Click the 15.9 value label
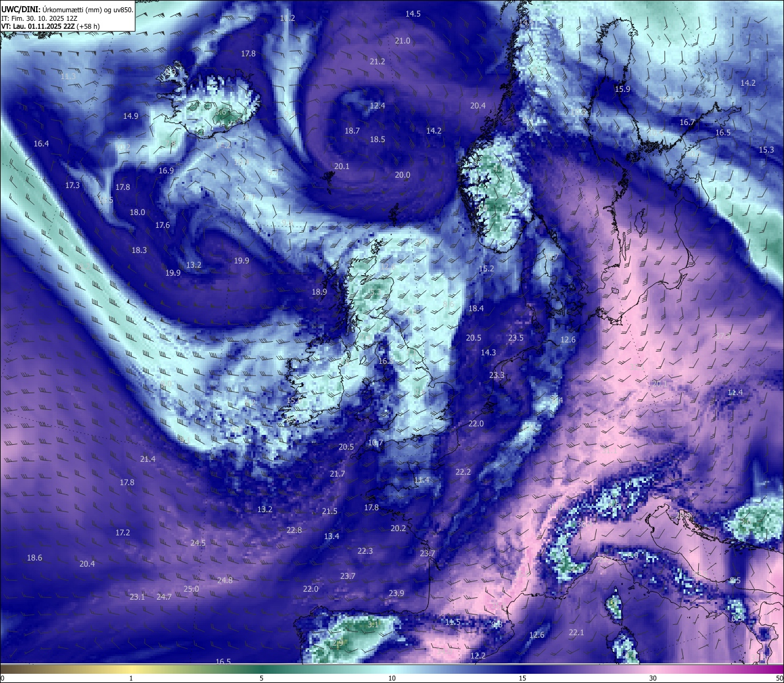Viewport: 784px width, 683px height. (x=622, y=89)
